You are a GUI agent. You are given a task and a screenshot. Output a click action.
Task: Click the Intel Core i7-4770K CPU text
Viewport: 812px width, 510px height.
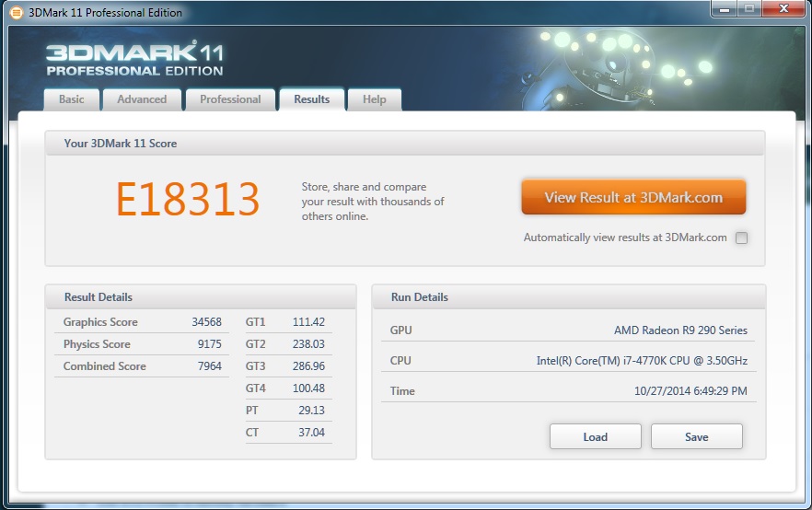pos(642,361)
